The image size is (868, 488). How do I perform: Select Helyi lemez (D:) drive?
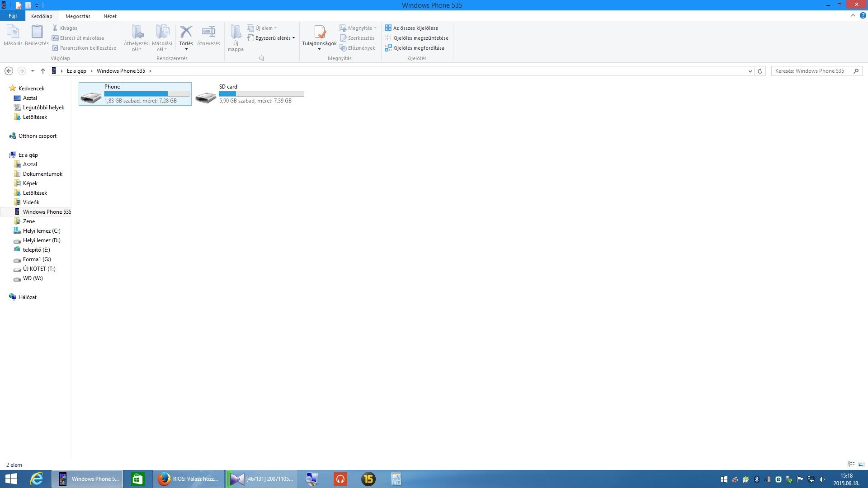(41, 240)
